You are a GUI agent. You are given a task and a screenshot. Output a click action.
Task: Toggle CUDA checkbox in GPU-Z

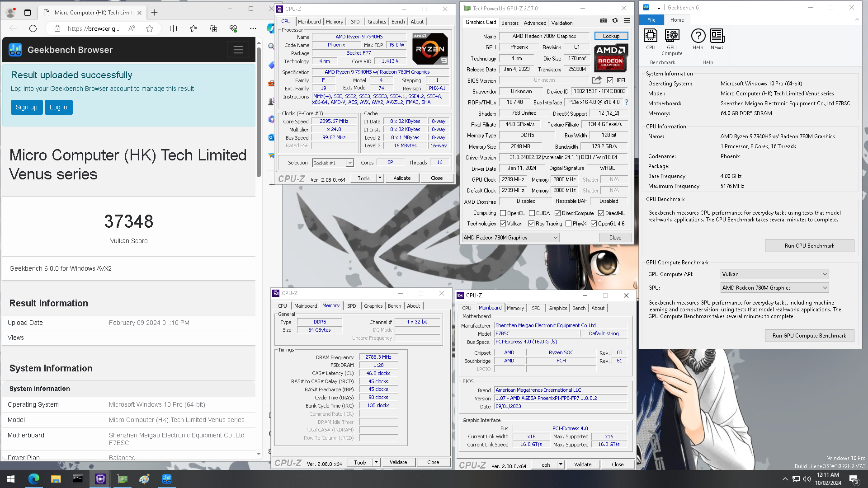pyautogui.click(x=532, y=213)
